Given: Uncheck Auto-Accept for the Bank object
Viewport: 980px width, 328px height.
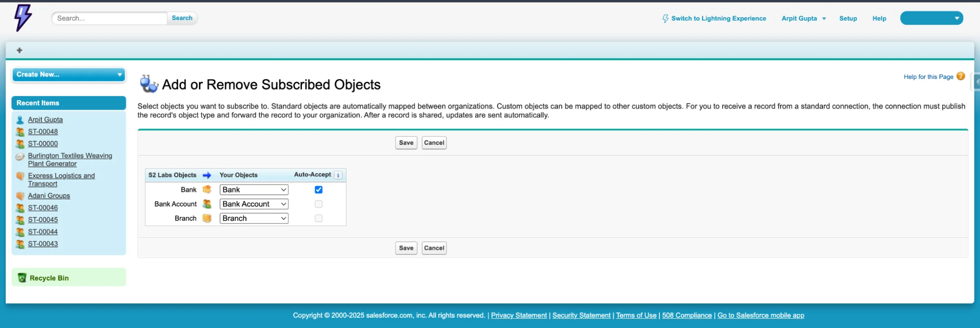Looking at the screenshot, I should click(319, 190).
